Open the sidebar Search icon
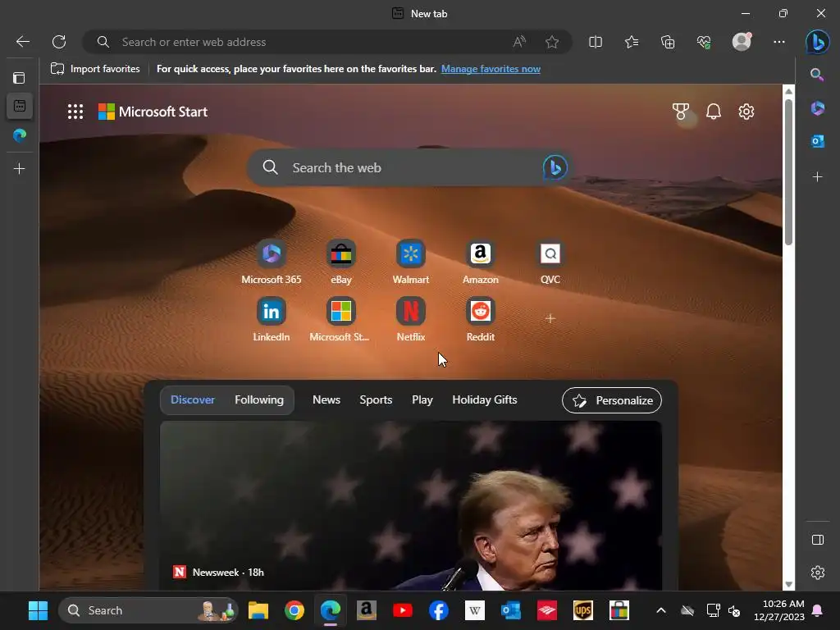Viewport: 840px width, 630px height. [817, 75]
